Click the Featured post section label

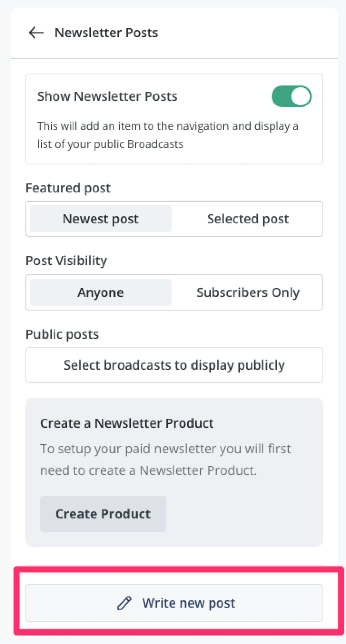click(x=68, y=188)
